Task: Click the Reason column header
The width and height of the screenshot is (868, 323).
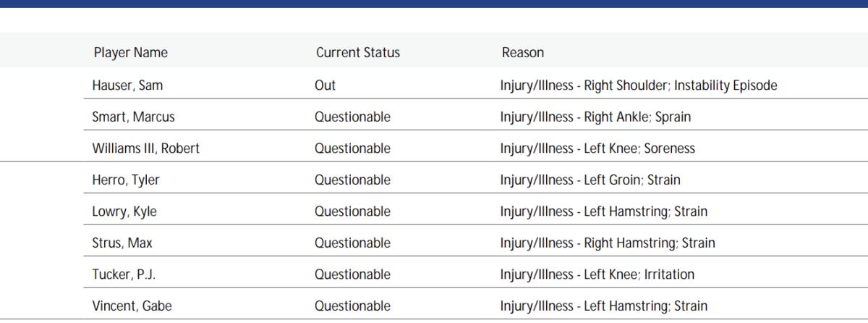Action: tap(522, 53)
